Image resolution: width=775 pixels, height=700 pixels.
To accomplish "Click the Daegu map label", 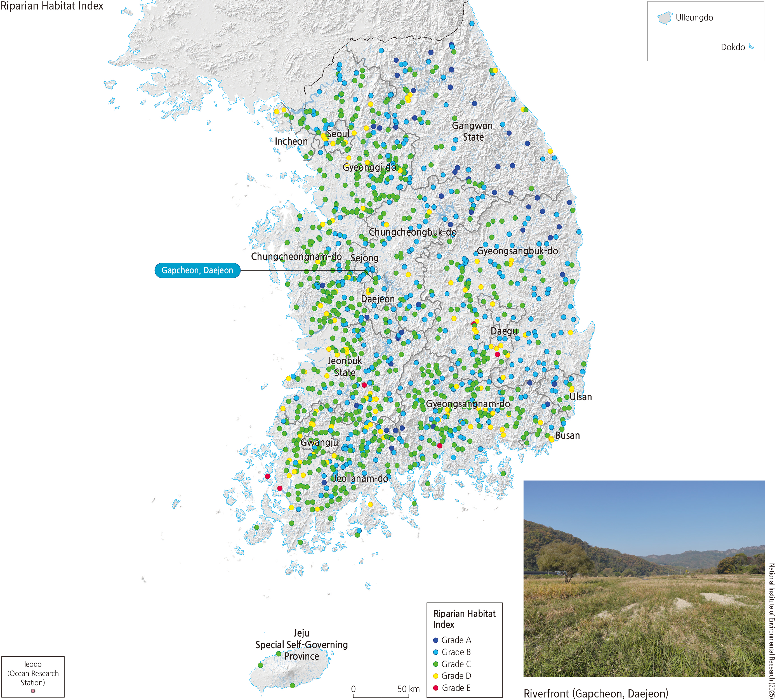I will pyautogui.click(x=504, y=331).
